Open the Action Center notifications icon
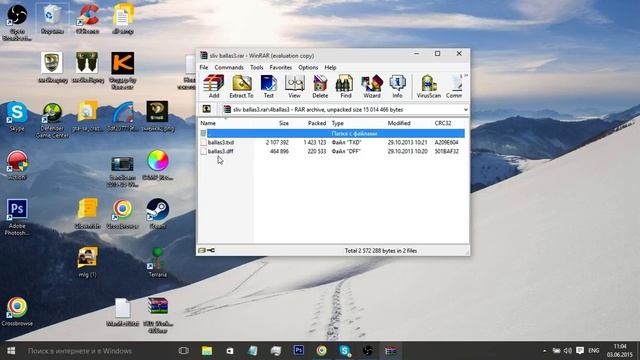 tap(580, 351)
